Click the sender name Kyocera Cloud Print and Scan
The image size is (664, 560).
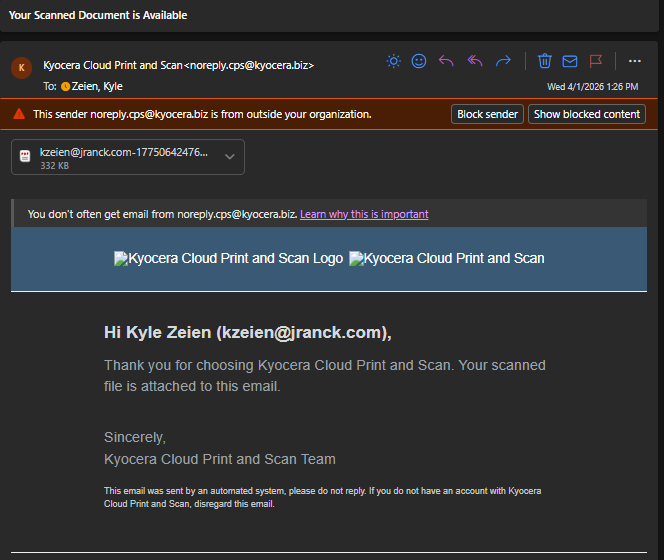(x=113, y=65)
